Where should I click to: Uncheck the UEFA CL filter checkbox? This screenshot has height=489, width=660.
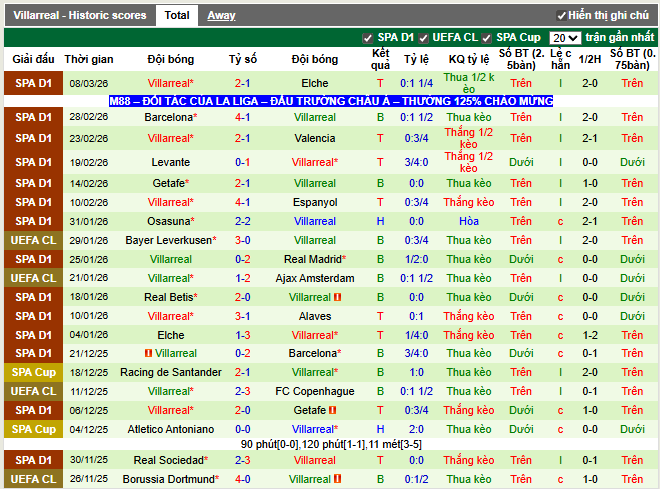[x=424, y=38]
